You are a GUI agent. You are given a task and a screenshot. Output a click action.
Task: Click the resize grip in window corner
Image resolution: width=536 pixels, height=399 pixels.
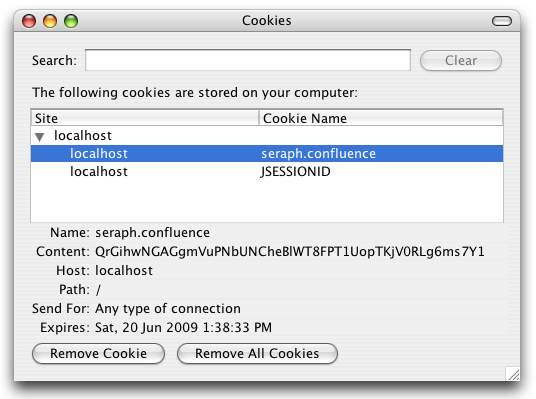[x=512, y=374]
